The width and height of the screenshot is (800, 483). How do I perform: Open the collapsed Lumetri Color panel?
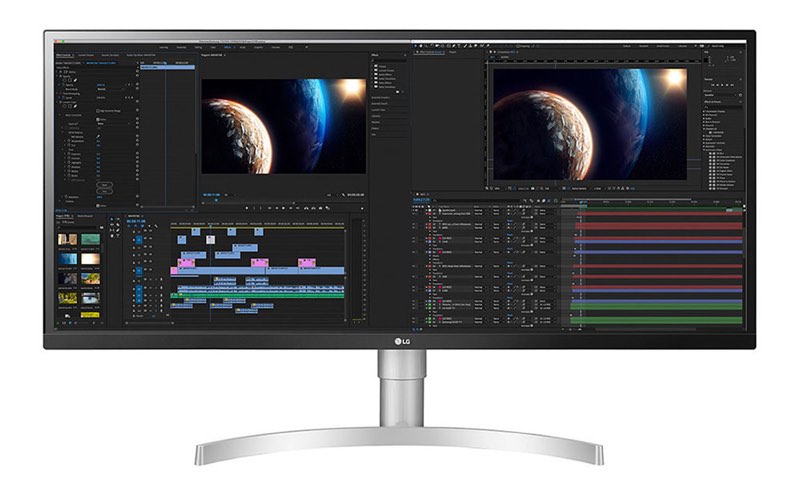pyautogui.click(x=379, y=110)
